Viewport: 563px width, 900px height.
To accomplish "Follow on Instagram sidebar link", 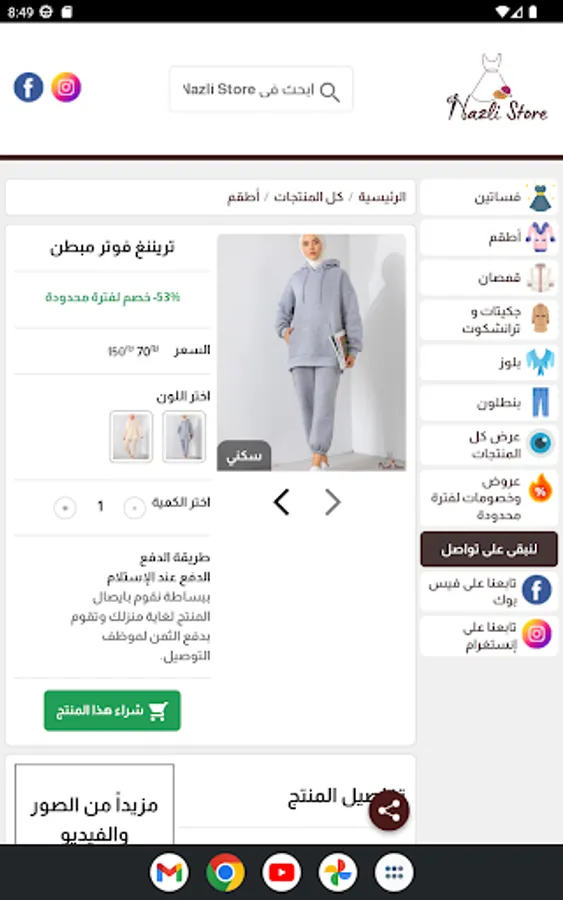I will [489, 636].
